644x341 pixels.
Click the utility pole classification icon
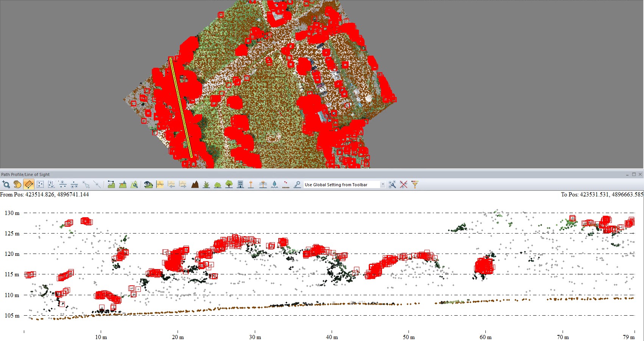(251, 184)
